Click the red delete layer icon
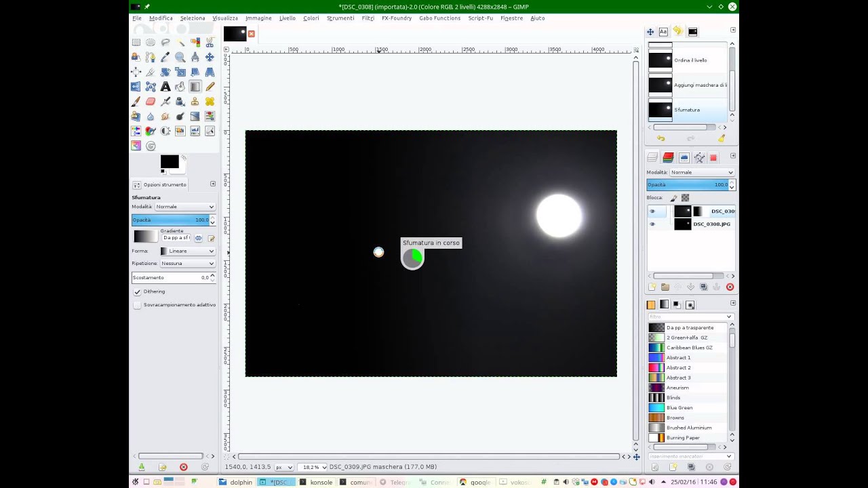Image resolution: width=868 pixels, height=488 pixels. coord(730,287)
